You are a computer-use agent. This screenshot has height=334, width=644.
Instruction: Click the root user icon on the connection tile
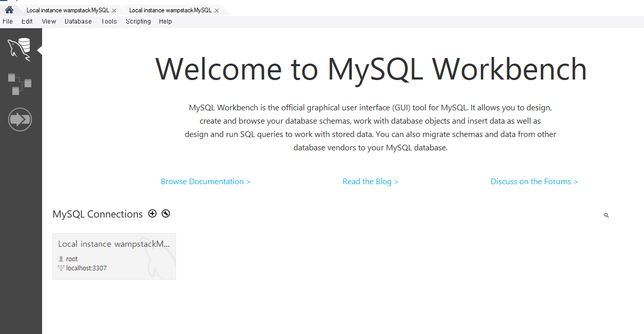[x=61, y=259]
